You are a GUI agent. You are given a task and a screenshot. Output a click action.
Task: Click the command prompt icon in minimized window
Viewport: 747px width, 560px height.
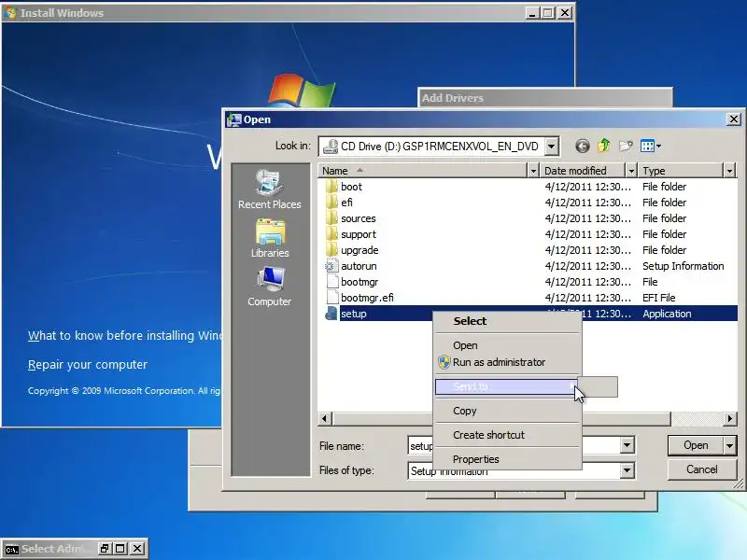tap(11, 549)
